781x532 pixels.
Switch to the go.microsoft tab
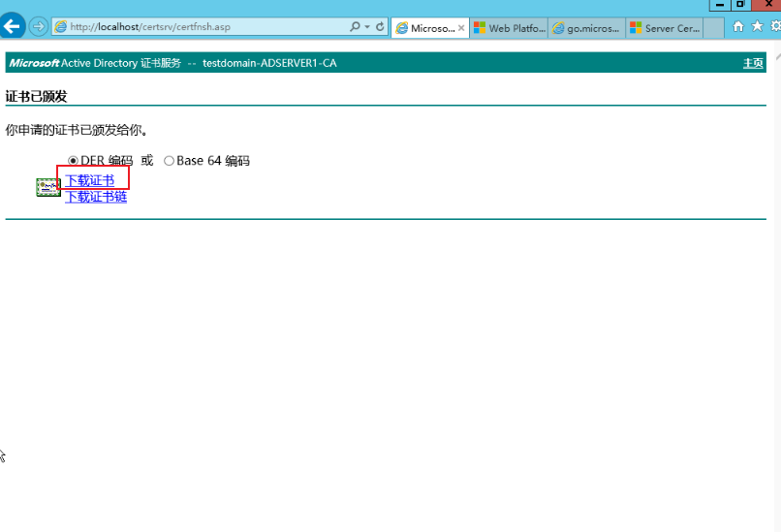(x=587, y=28)
